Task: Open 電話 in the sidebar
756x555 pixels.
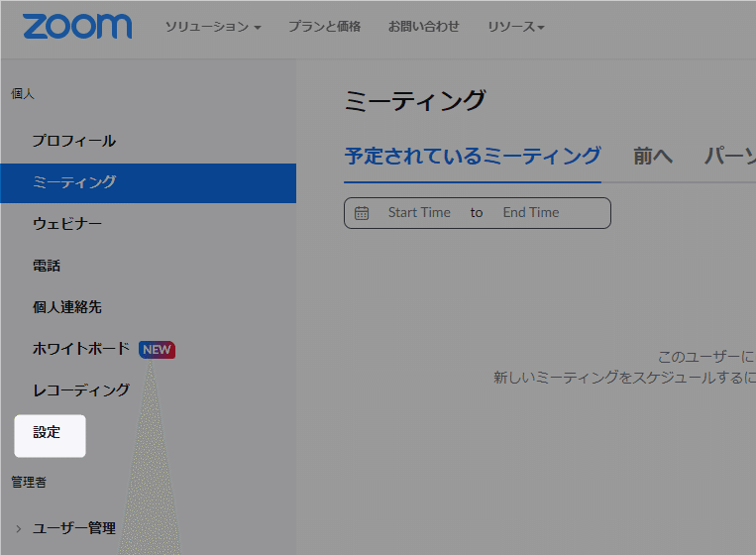Action: pyautogui.click(x=47, y=266)
